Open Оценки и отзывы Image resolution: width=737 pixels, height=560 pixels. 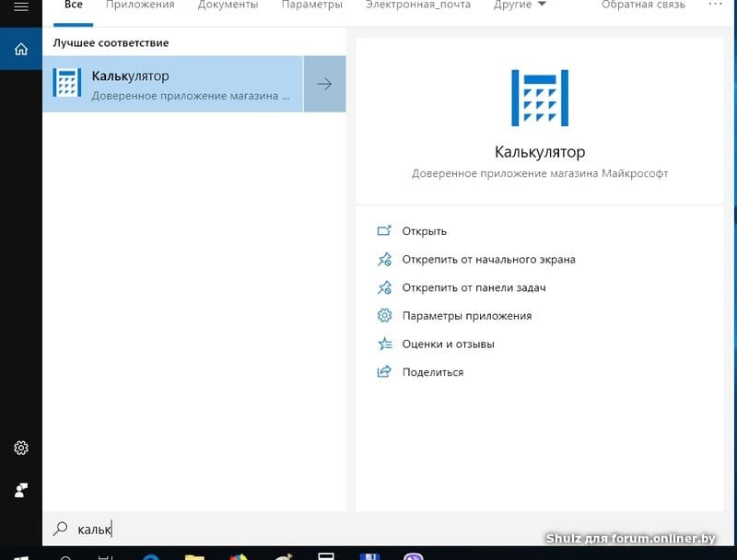[448, 344]
